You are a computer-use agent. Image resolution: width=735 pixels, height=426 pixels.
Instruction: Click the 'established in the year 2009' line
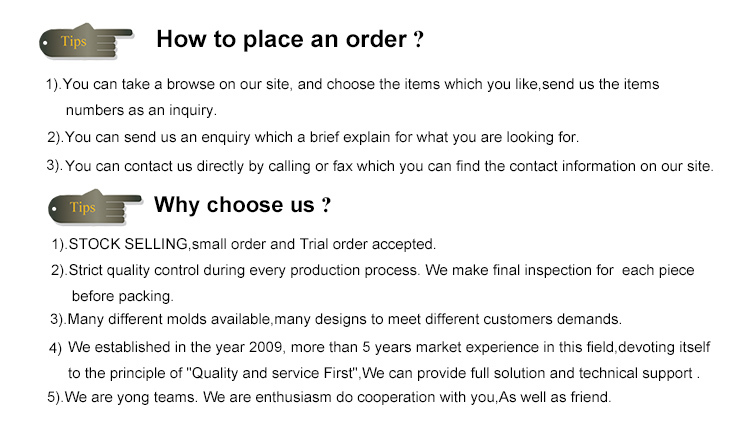380,347
